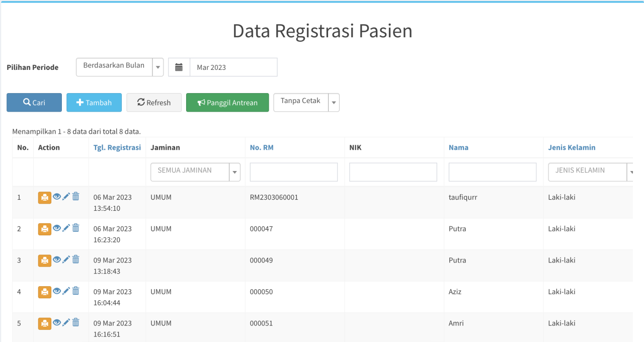Viewport: 644px width, 342px height.
Task: View details of RM 000047 registration
Action: (x=57, y=228)
